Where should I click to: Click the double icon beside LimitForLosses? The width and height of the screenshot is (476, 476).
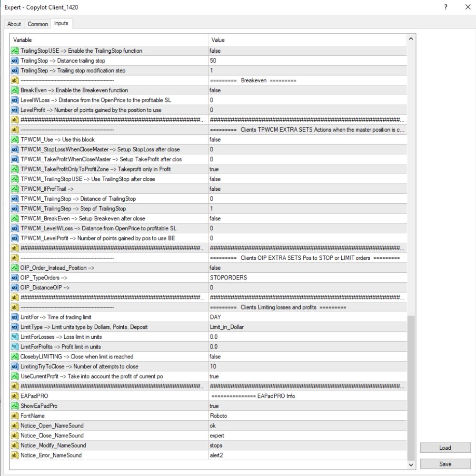15,337
